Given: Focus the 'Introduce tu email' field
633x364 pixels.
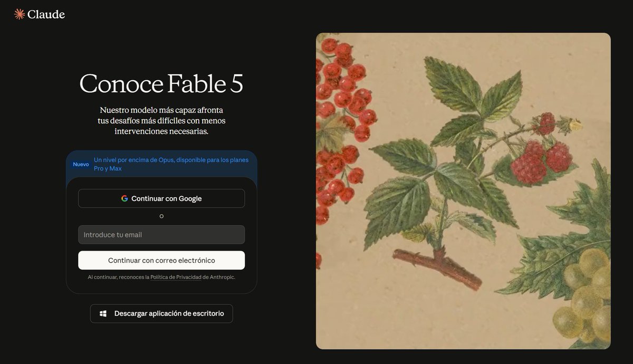Looking at the screenshot, I should point(161,235).
